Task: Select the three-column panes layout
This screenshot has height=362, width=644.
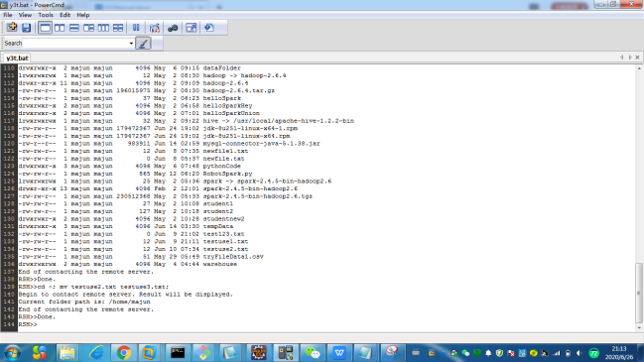Action: [x=103, y=28]
